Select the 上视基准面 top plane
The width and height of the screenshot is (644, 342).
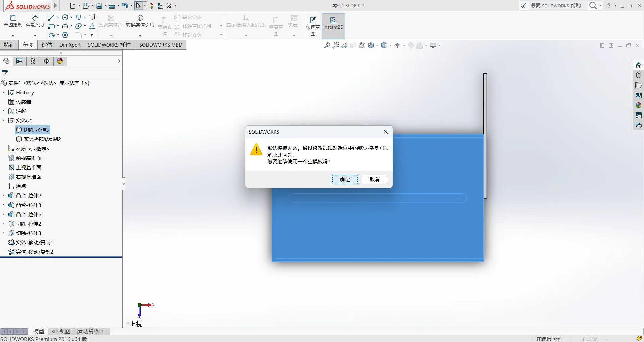click(25, 167)
